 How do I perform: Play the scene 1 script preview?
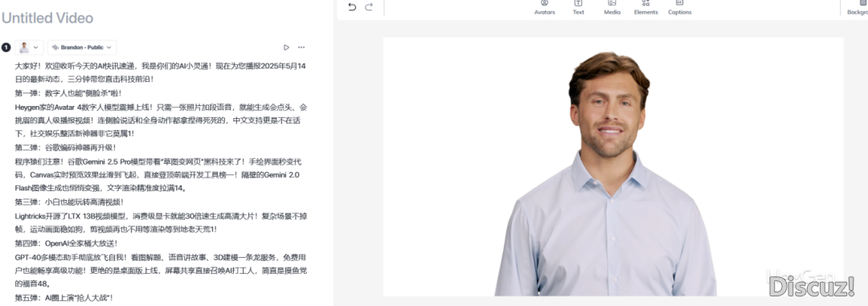[x=286, y=47]
